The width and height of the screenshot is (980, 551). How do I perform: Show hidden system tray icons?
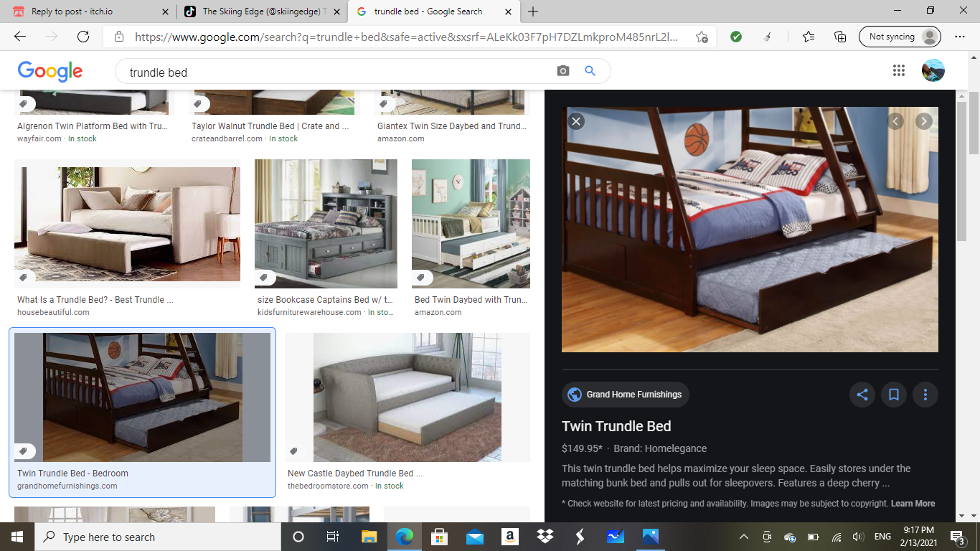(x=744, y=537)
